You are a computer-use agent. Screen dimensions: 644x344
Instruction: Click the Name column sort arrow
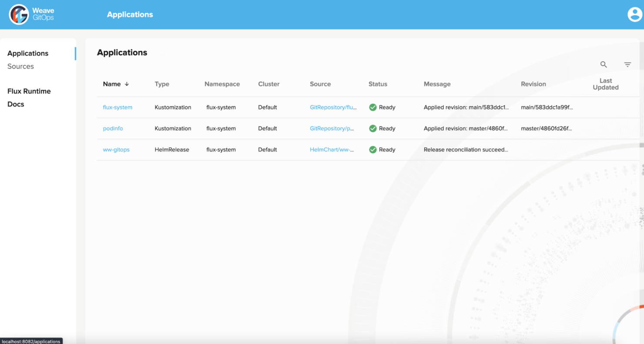tap(127, 84)
